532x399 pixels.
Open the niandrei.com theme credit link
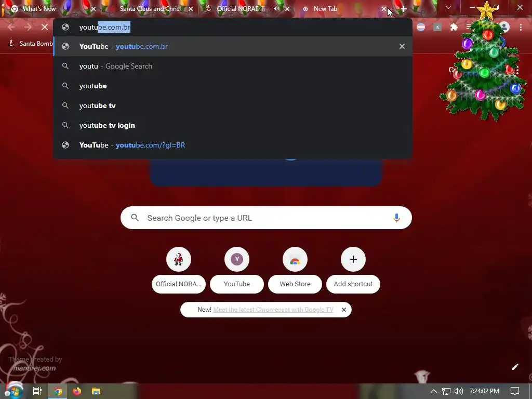[34, 368]
